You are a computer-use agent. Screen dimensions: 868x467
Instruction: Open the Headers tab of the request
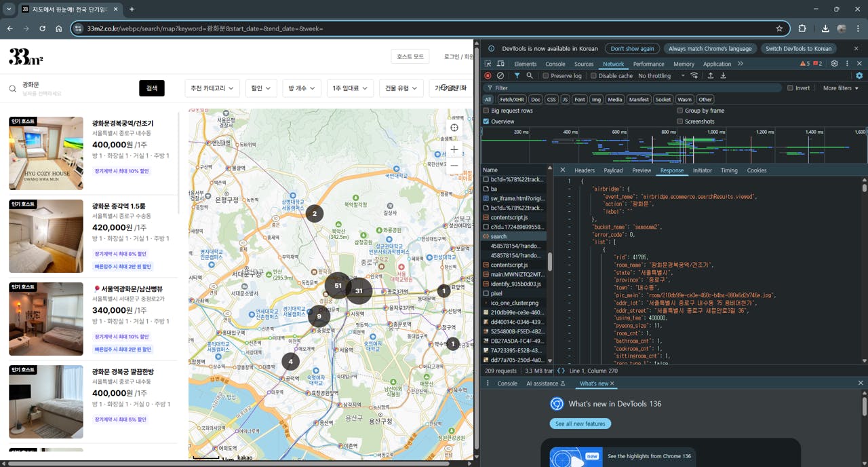(x=584, y=170)
